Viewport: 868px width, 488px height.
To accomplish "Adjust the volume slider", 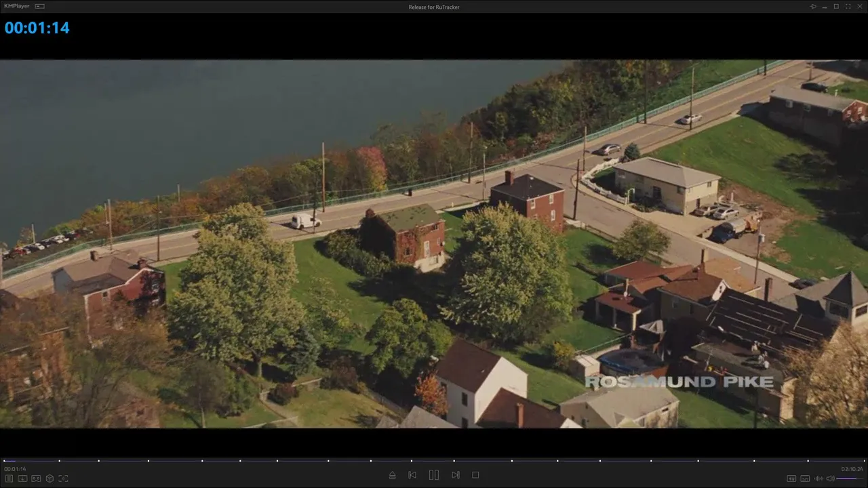I will tap(850, 479).
